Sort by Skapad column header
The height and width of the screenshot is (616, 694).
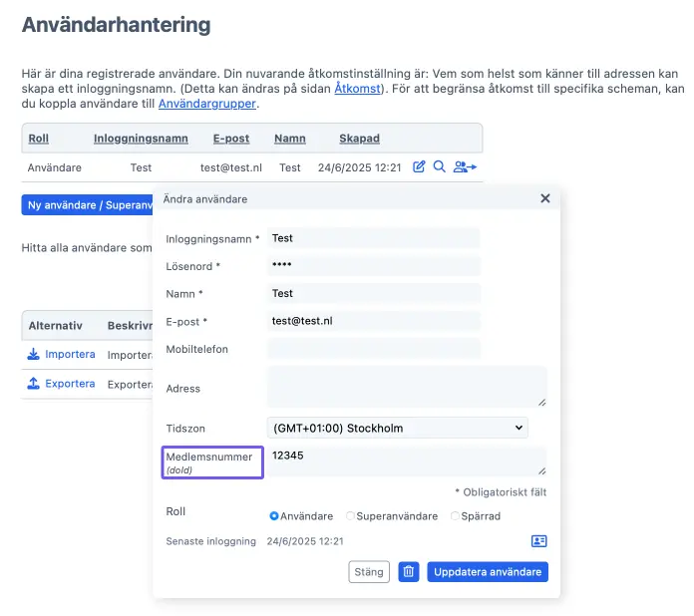pos(359,139)
